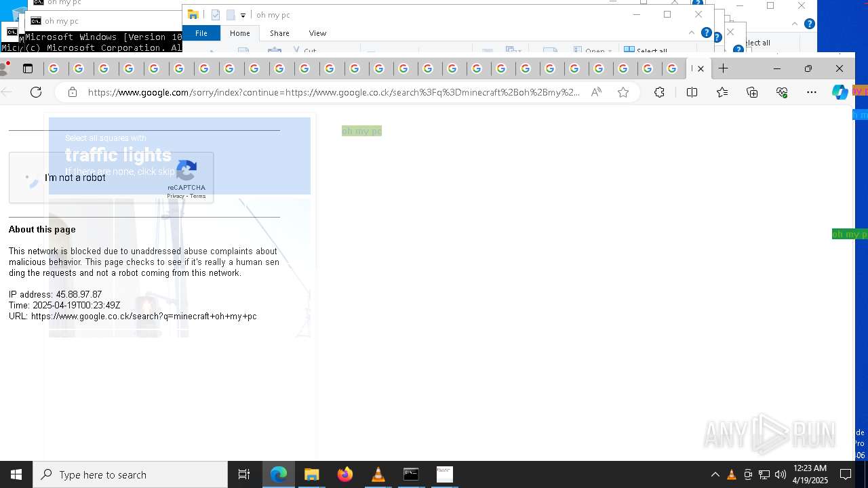
Task: Maximize the oh my pc Explorer window
Action: click(x=667, y=14)
